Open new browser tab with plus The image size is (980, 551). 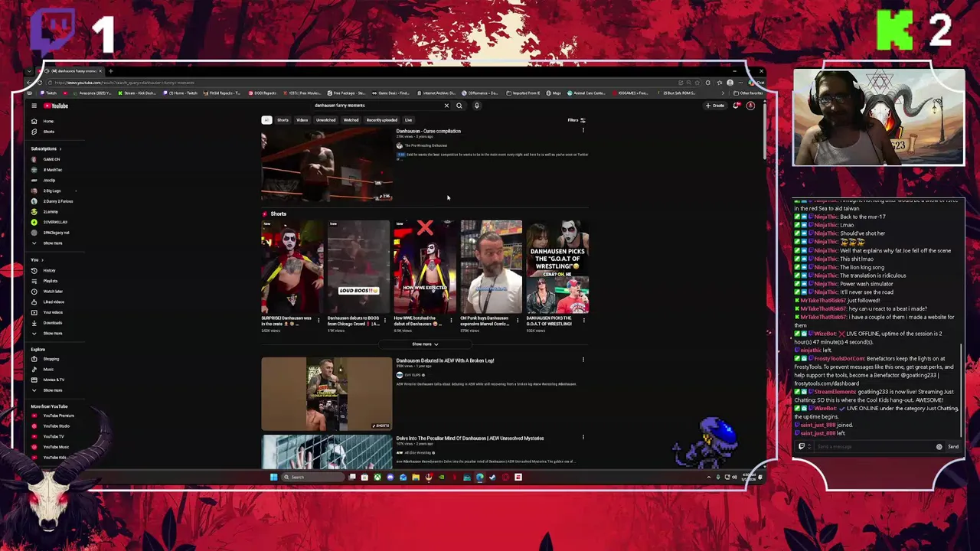[x=110, y=71]
